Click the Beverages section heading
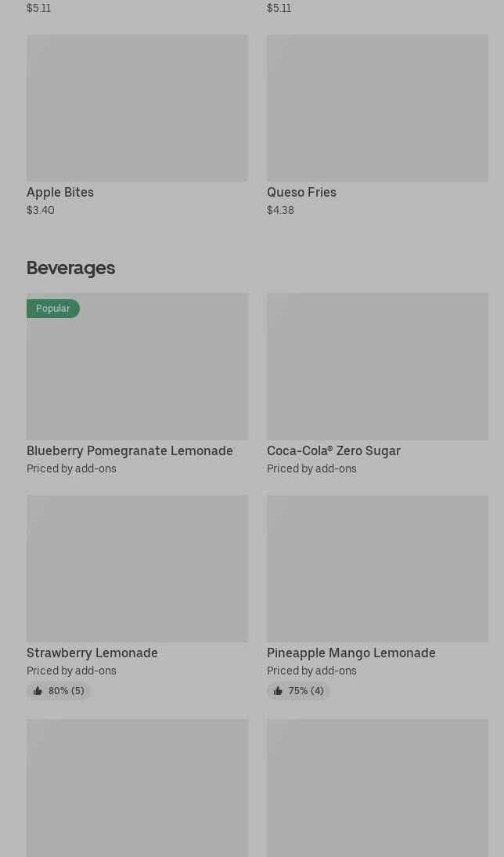 click(70, 268)
